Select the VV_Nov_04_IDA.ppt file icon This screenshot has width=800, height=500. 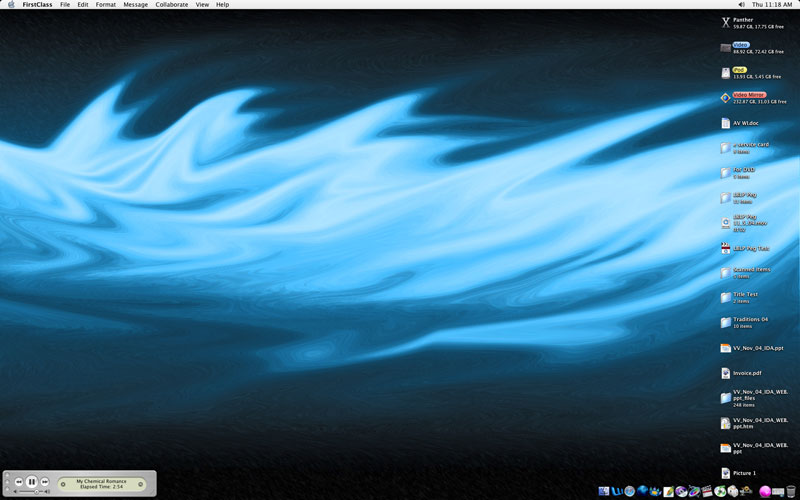[726, 348]
